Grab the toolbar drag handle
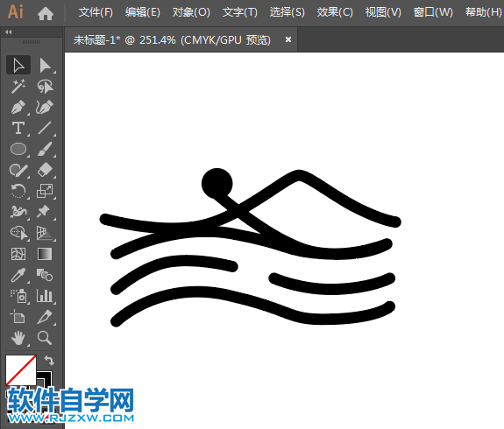Image resolution: width=504 pixels, height=429 pixels. [32, 42]
